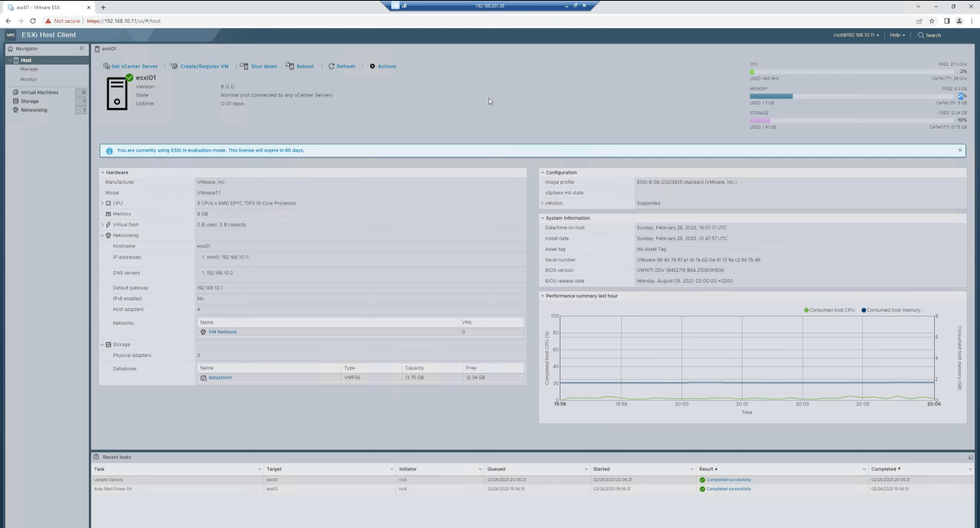Collapse the Configuration section
Viewport: 980px width, 528px height.
543,172
